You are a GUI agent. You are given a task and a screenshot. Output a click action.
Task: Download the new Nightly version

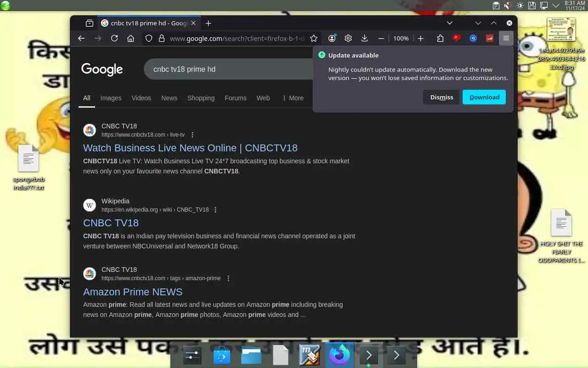point(484,97)
